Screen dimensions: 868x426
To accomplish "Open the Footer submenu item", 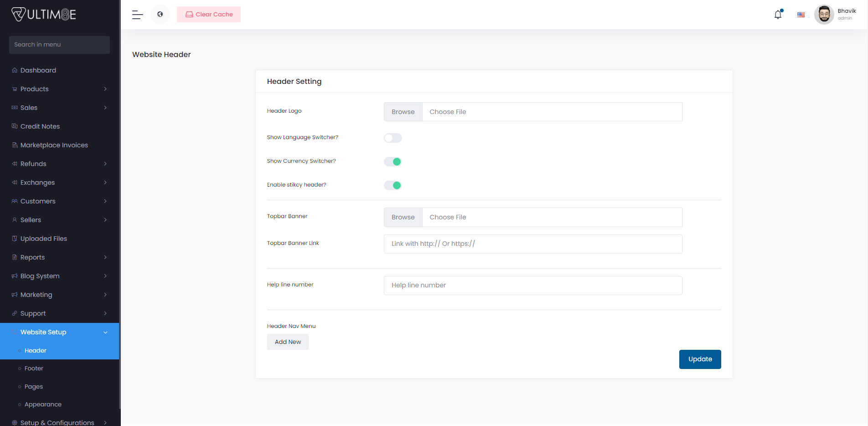I will pyautogui.click(x=34, y=369).
